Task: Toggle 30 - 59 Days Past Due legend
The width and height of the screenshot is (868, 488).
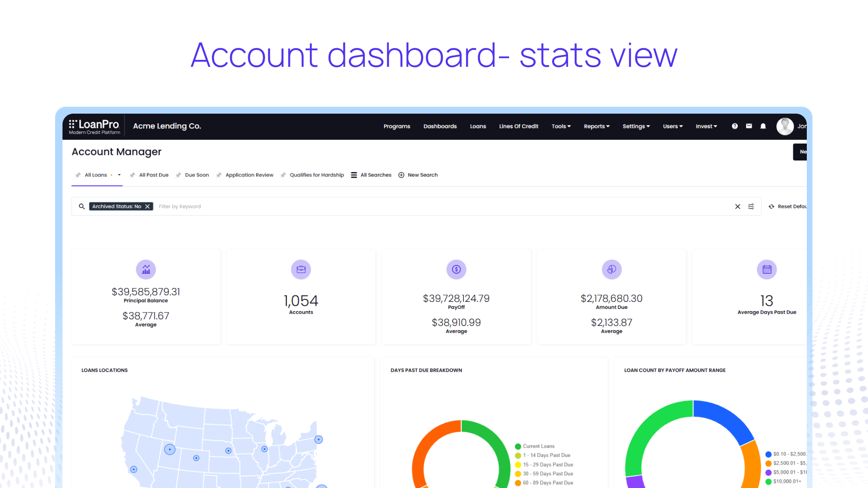Action: pyautogui.click(x=547, y=474)
